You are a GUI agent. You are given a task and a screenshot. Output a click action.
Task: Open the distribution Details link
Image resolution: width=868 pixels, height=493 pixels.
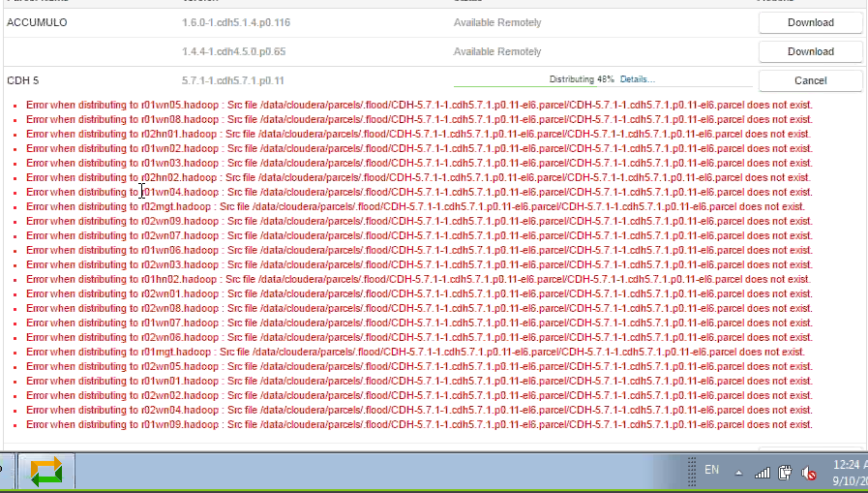pos(637,79)
